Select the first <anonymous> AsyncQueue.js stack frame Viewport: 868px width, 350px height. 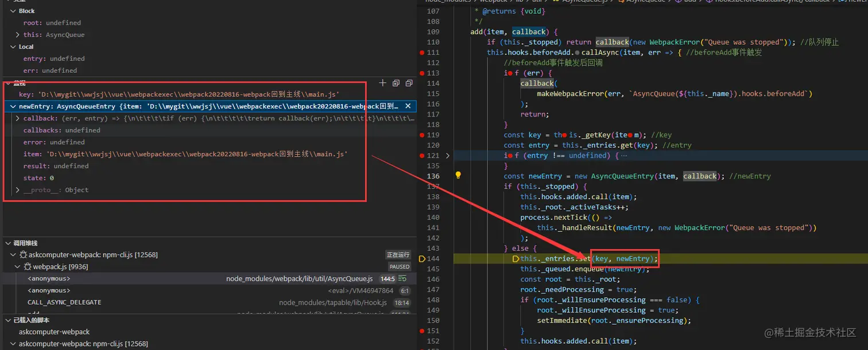[x=209, y=278]
